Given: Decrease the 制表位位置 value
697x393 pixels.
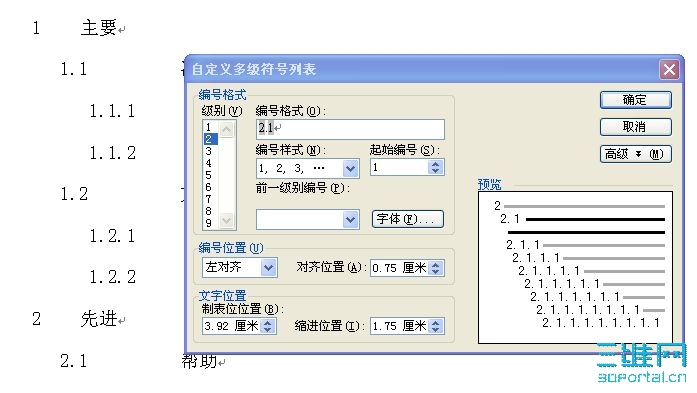Looking at the screenshot, I should 268,330.
